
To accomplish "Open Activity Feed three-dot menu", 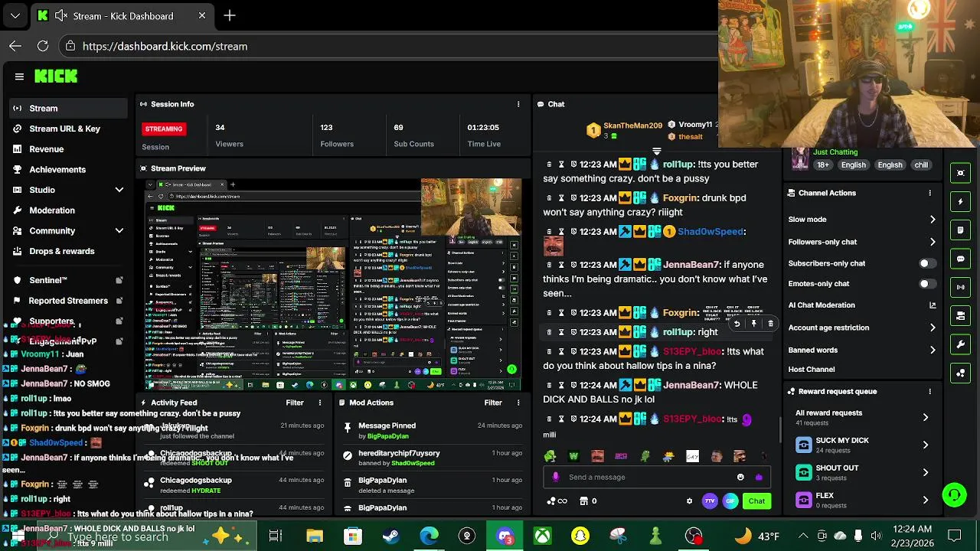I will [x=320, y=403].
